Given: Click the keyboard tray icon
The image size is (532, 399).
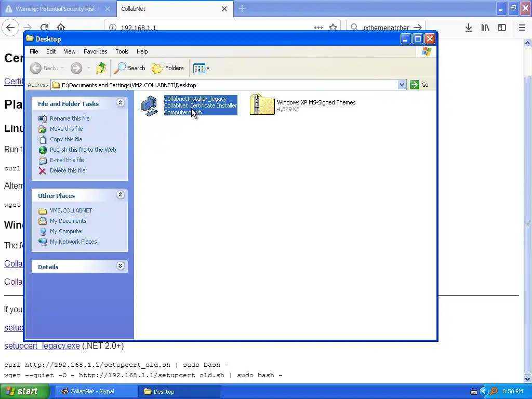Looking at the screenshot, I should click(474, 392).
